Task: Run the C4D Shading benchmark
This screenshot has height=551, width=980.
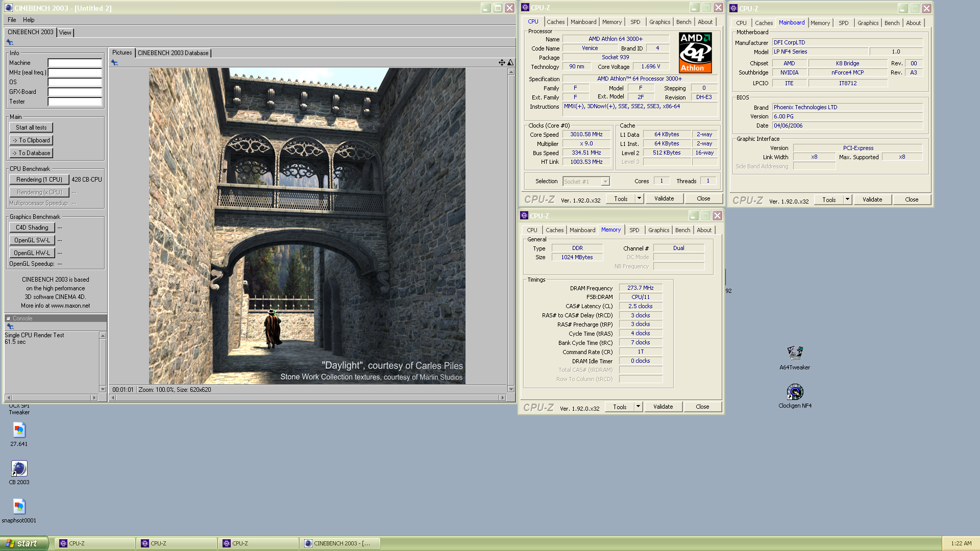Action: (32, 228)
